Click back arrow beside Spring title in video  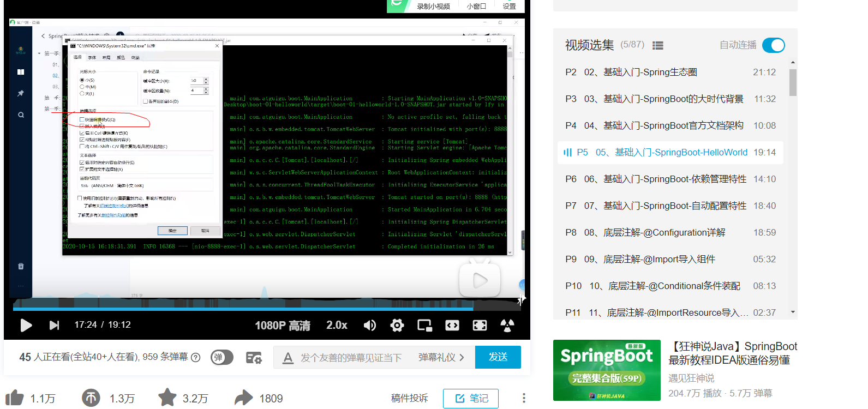coord(43,36)
